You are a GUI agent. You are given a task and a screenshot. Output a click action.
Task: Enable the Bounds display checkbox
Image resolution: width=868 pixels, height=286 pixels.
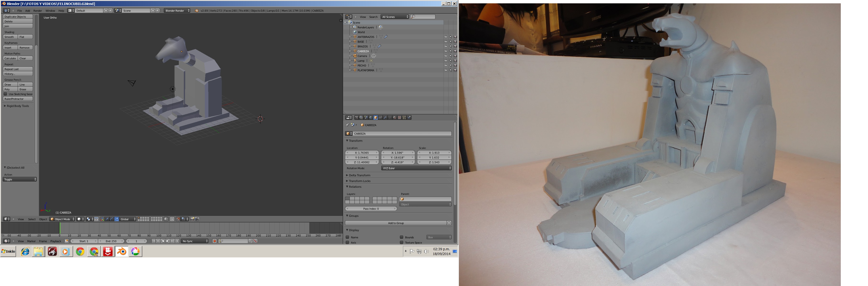coord(402,237)
